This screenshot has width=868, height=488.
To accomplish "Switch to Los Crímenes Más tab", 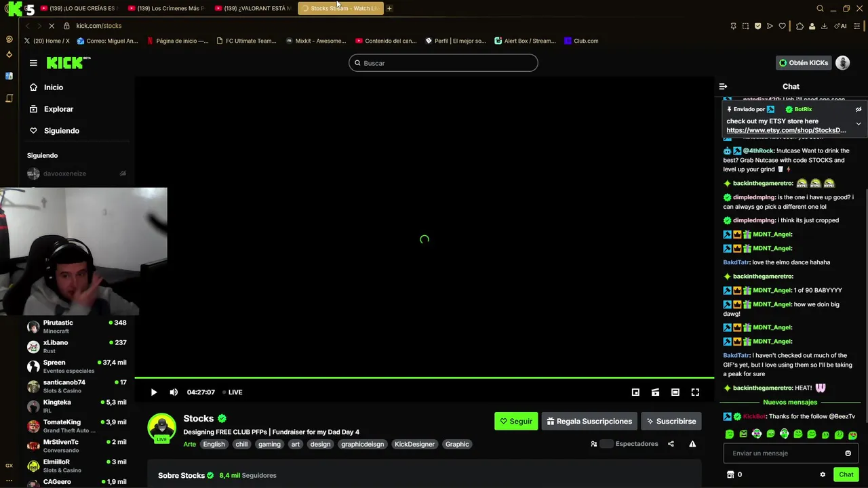I will coord(166,8).
